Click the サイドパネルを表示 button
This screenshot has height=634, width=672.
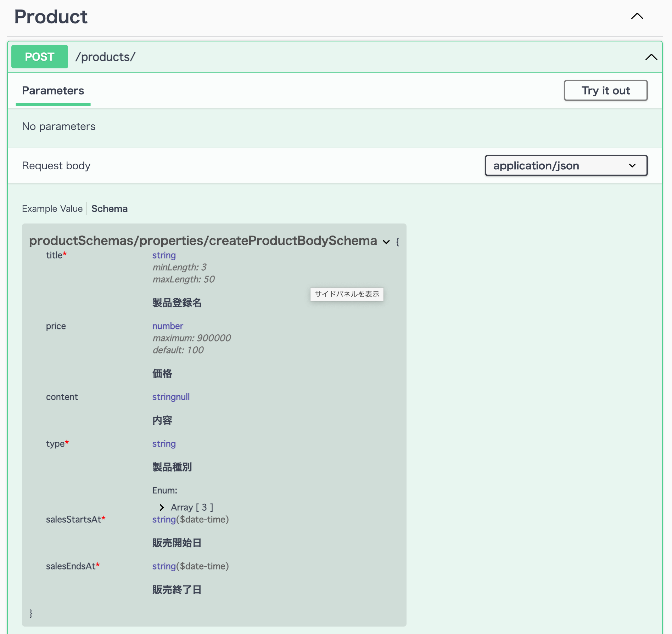pos(346,294)
